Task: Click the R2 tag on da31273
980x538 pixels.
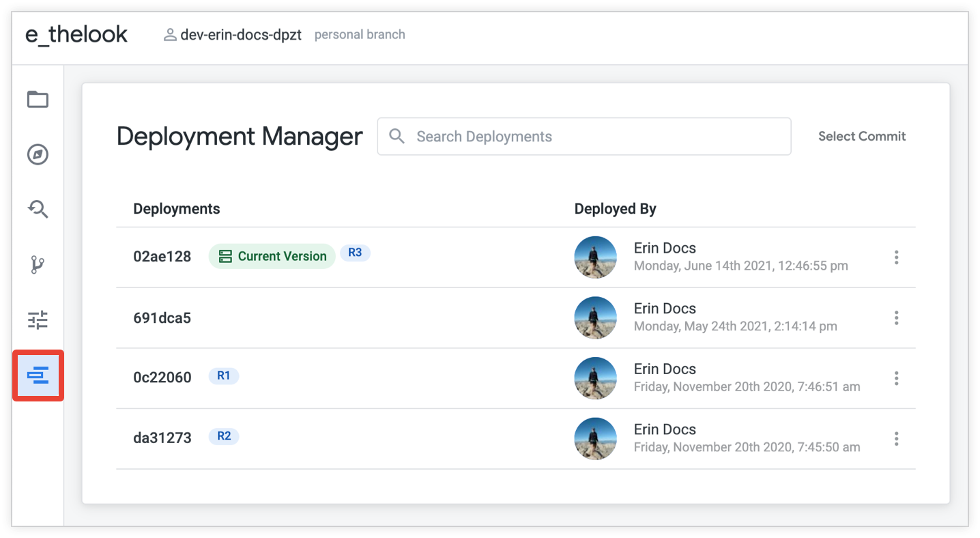Action: click(x=224, y=436)
